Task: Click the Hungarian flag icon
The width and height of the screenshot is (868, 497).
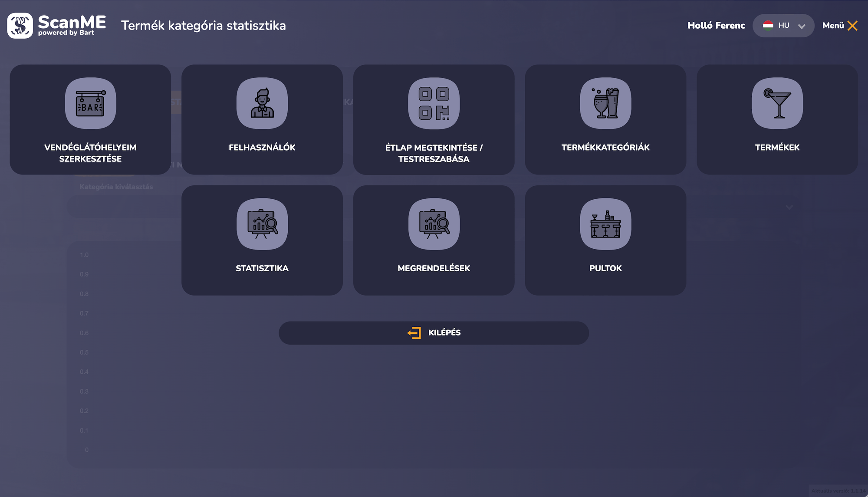Action: (x=768, y=26)
